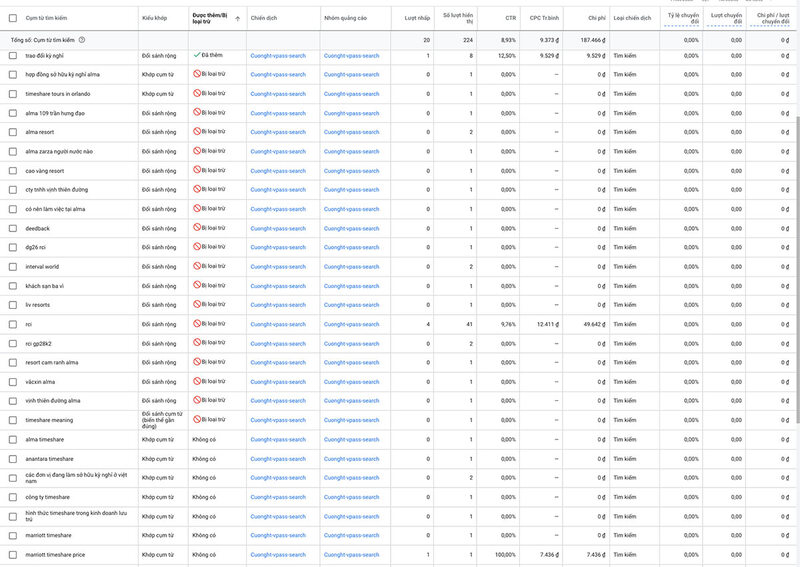Click excluded icon for alma 109 trần hưng đạo
The image size is (800, 567).
(197, 112)
